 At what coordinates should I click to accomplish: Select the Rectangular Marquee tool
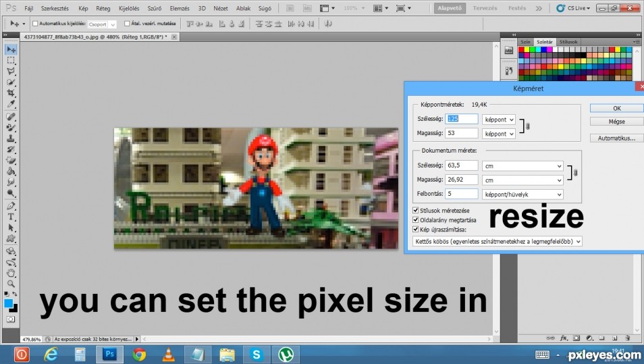click(11, 60)
